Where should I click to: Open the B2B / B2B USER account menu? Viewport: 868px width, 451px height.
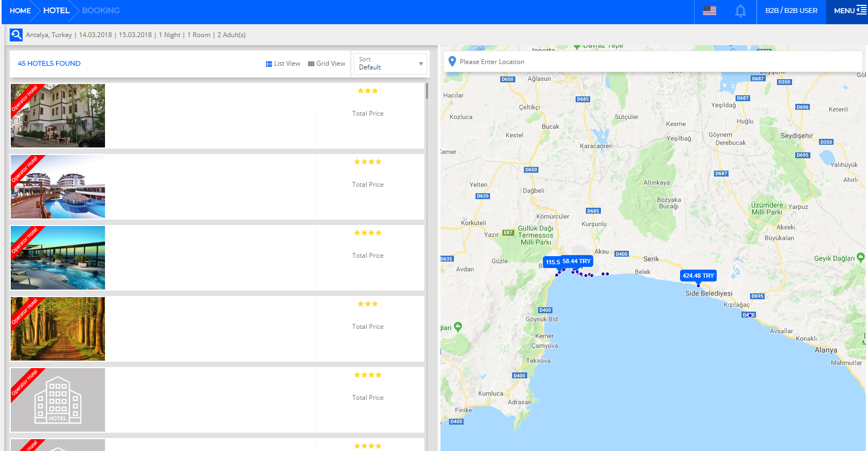[x=791, y=11]
